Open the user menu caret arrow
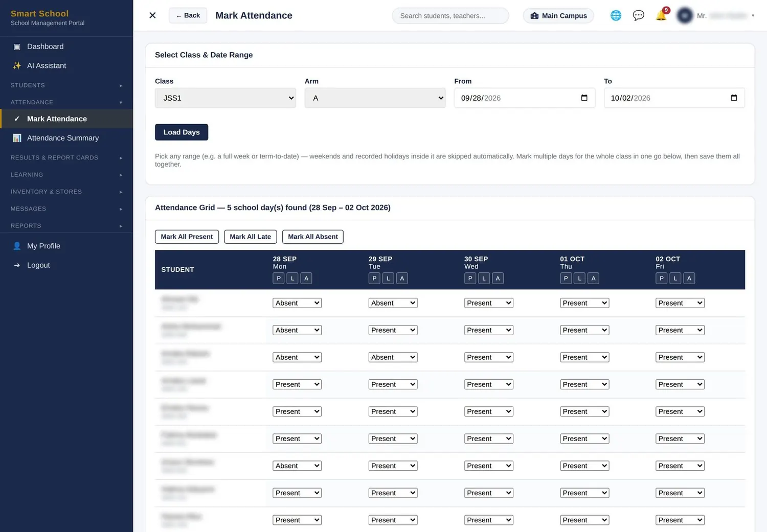The height and width of the screenshot is (532, 767). (x=753, y=16)
